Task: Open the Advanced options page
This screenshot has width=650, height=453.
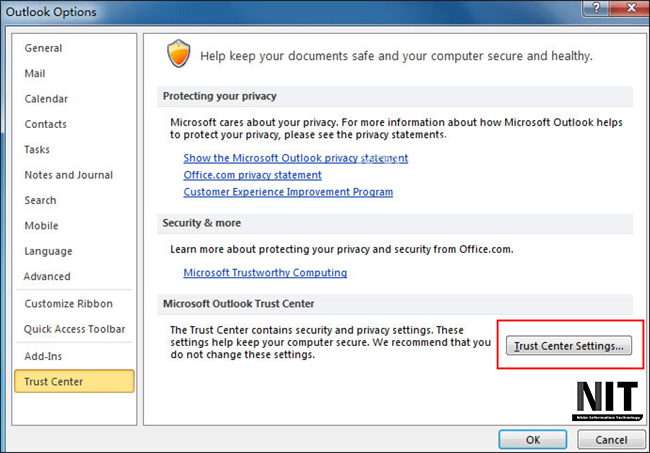Action: click(47, 276)
